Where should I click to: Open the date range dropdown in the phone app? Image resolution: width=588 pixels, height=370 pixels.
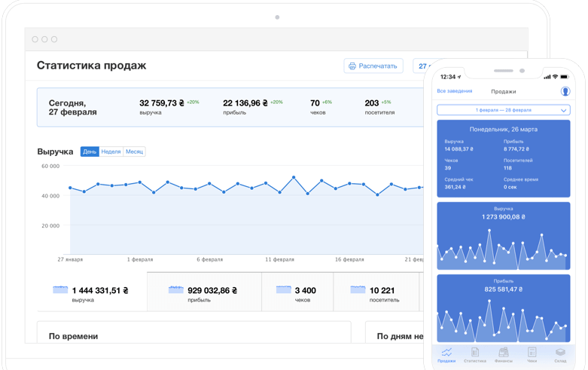pyautogui.click(x=503, y=110)
